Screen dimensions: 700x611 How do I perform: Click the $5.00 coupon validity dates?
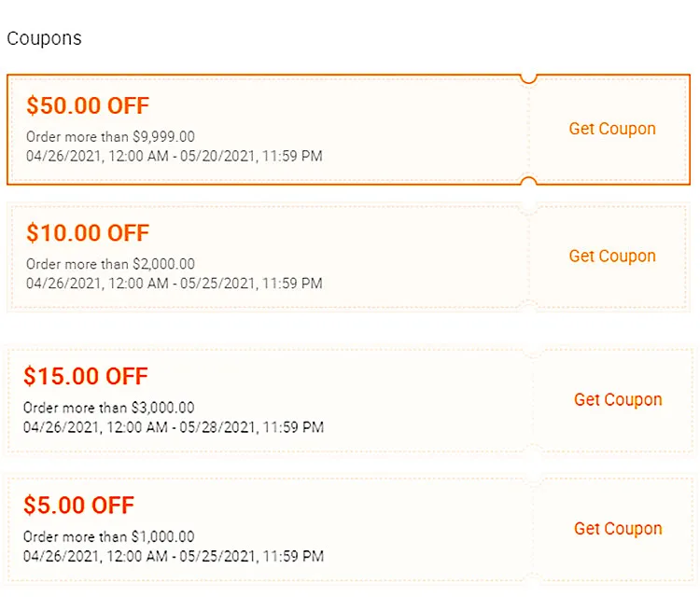[x=174, y=556]
